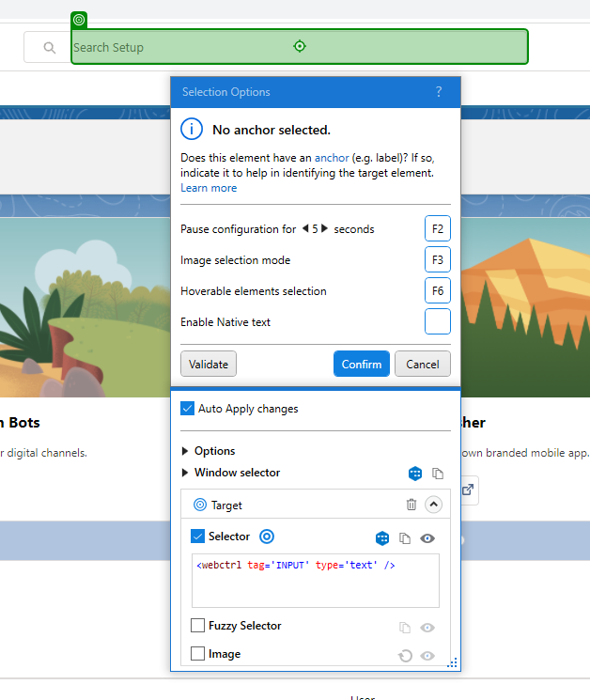Open the Learn more link
The height and width of the screenshot is (700, 590).
pyautogui.click(x=209, y=188)
